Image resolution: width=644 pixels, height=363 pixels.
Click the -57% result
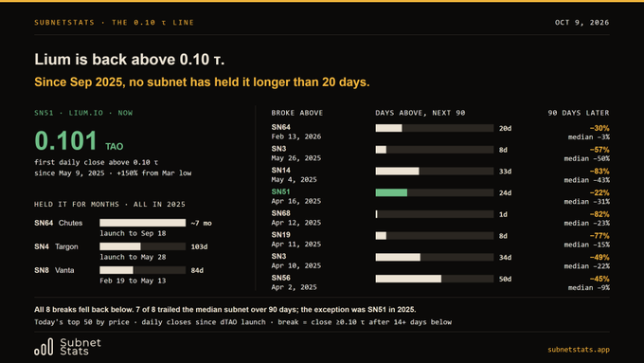(x=599, y=150)
